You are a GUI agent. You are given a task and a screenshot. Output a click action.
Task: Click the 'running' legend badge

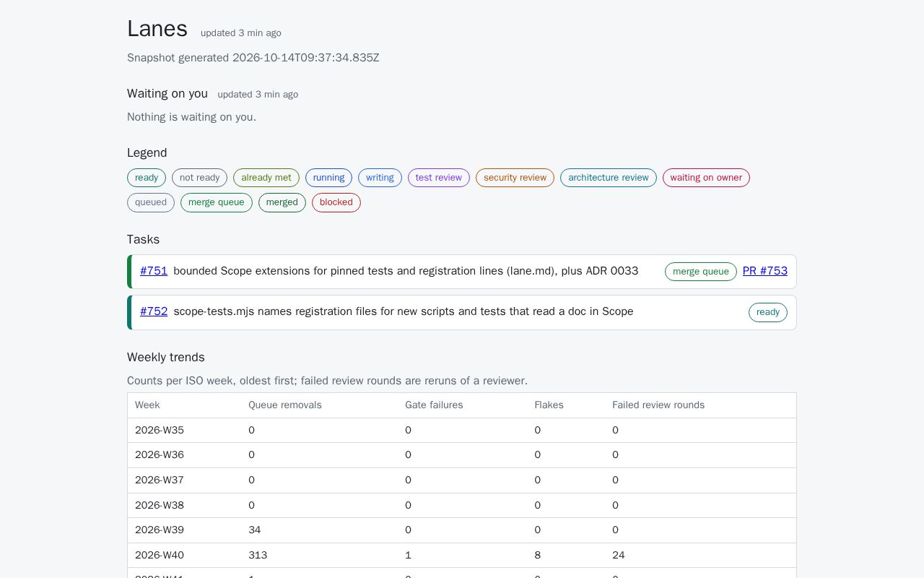[328, 178]
